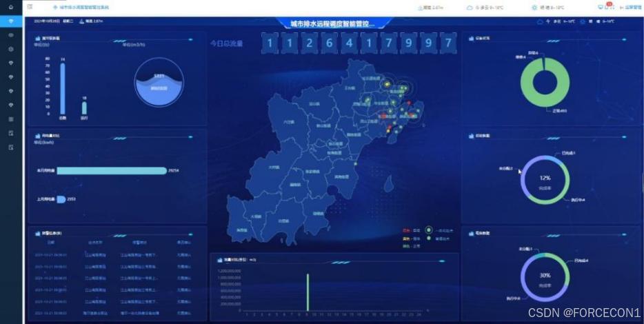Click the small blue bar valued 2353
The image size is (644, 324).
click(61, 199)
